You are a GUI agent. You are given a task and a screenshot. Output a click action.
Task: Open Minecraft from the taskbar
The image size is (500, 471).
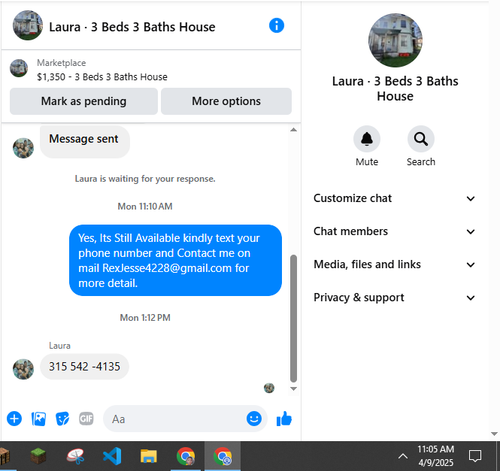tap(38, 456)
